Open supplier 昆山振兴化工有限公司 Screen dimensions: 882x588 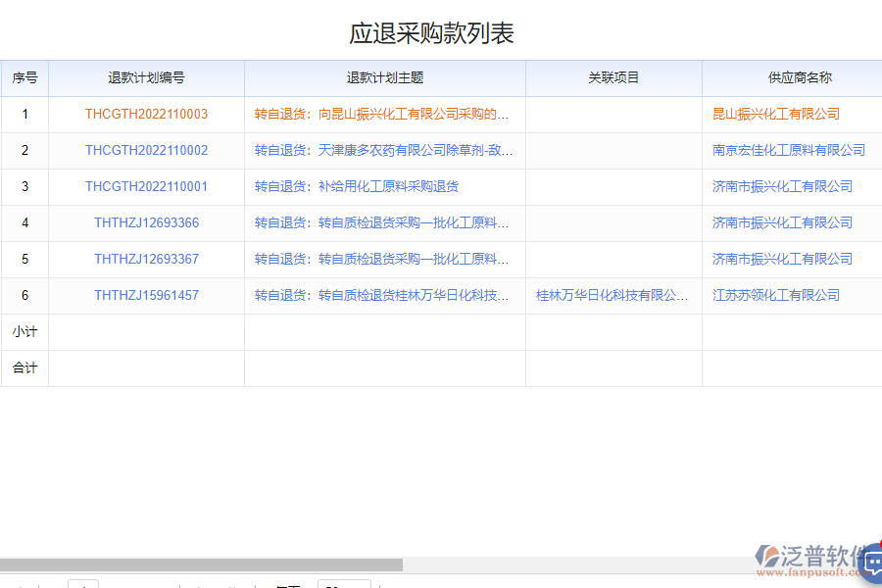[775, 114]
